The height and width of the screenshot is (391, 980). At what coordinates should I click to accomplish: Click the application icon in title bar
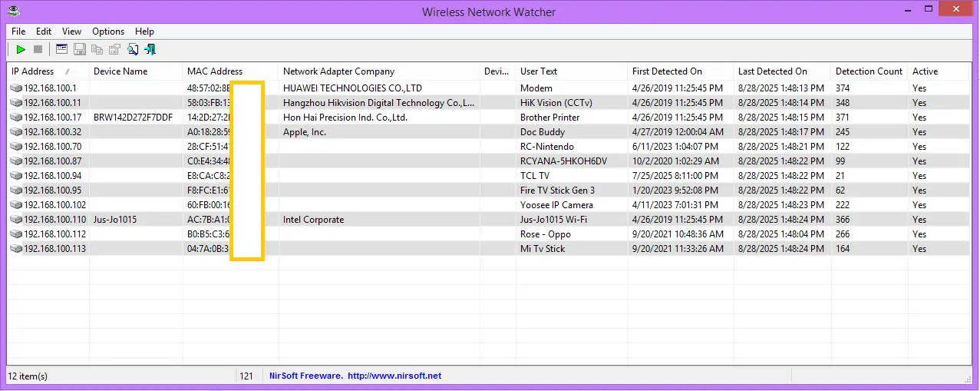click(x=14, y=11)
